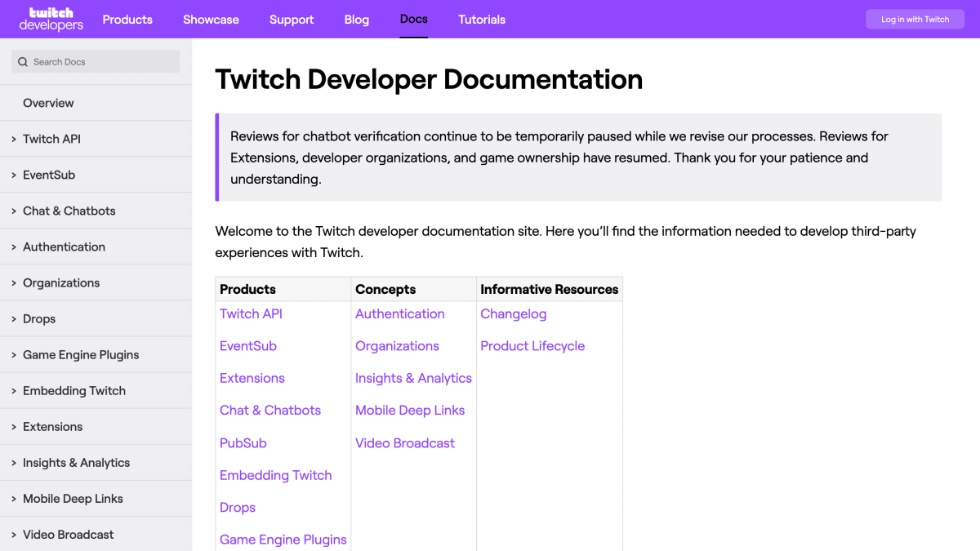Expand the Organizations chevron in sidebar
Viewport: 980px width, 551px height.
point(14,282)
